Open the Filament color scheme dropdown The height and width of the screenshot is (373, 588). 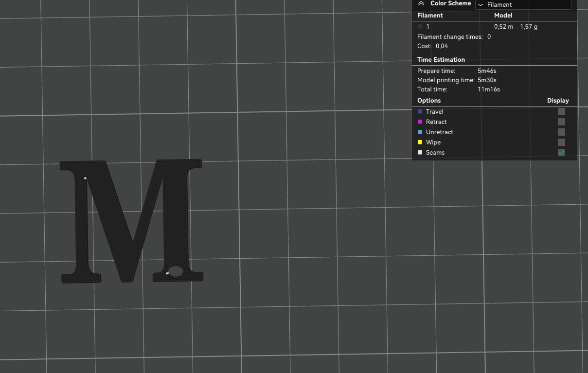(523, 4)
